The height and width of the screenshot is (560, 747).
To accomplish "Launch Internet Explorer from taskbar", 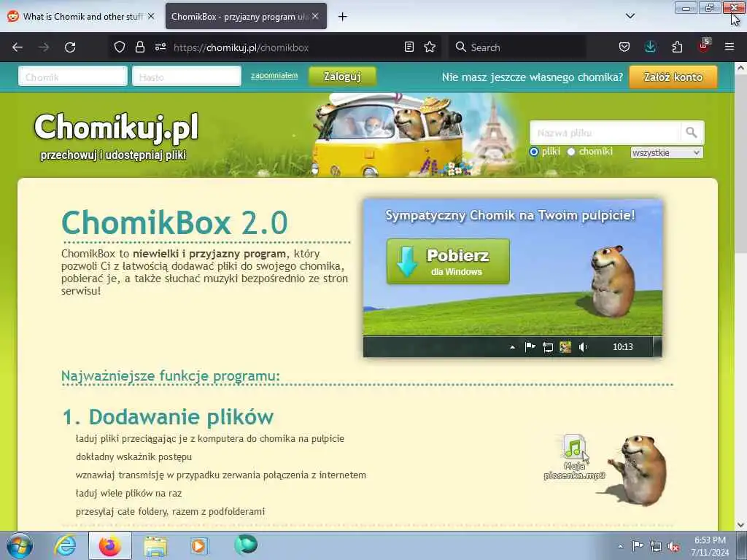I will point(65,545).
